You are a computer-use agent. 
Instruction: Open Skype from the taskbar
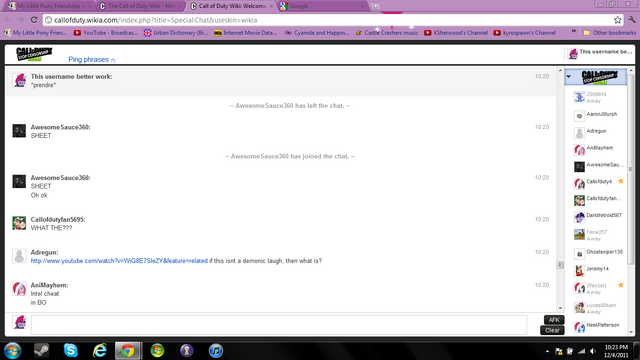(x=70, y=351)
